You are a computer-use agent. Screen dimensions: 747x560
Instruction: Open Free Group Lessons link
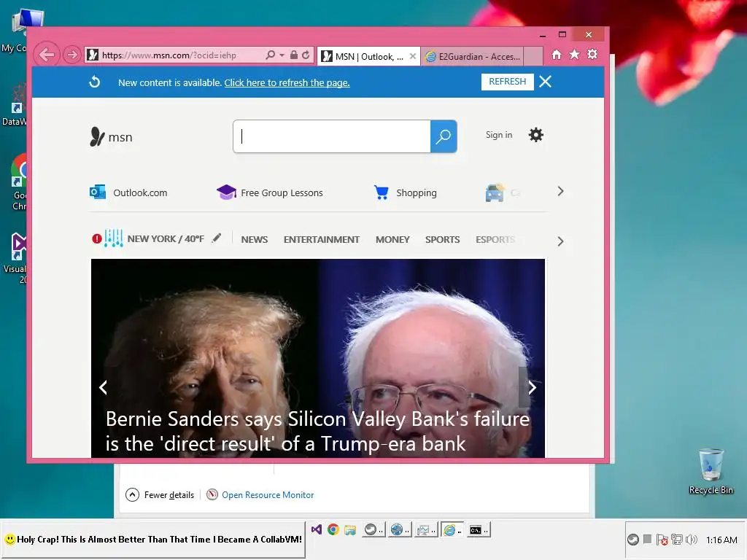[x=270, y=192]
